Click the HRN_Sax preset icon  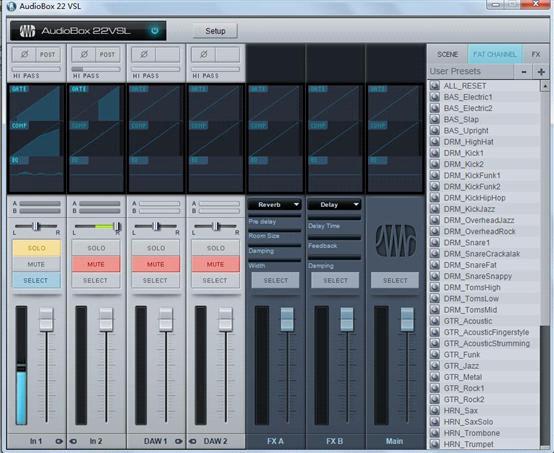coord(435,411)
